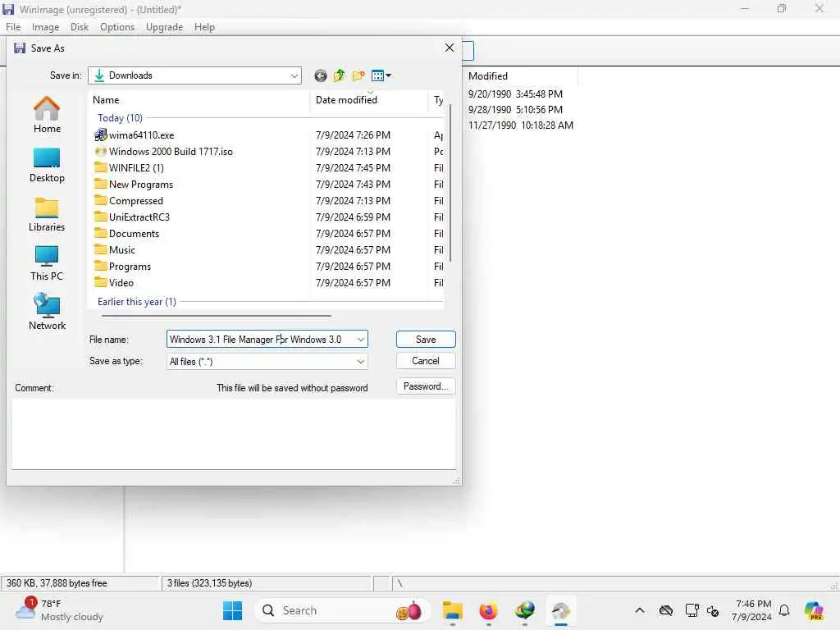
Task: Expand the Save as type dropdown
Action: pyautogui.click(x=361, y=362)
